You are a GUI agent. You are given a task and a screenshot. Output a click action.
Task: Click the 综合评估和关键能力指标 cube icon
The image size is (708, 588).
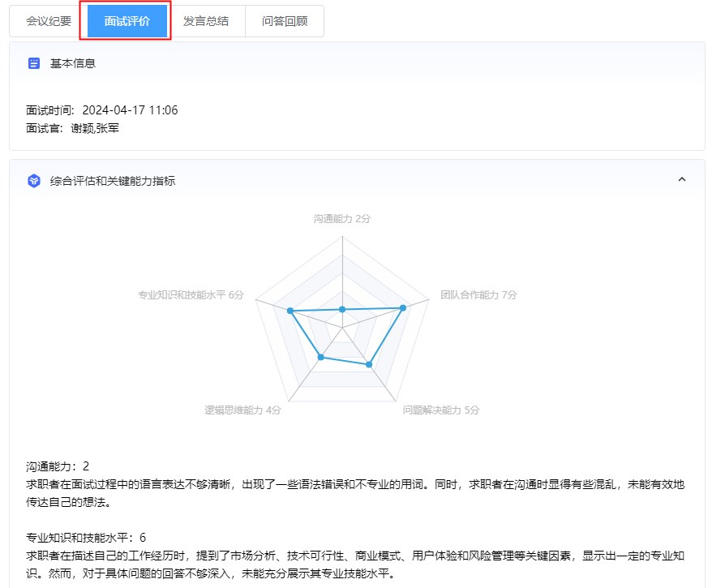click(x=34, y=181)
